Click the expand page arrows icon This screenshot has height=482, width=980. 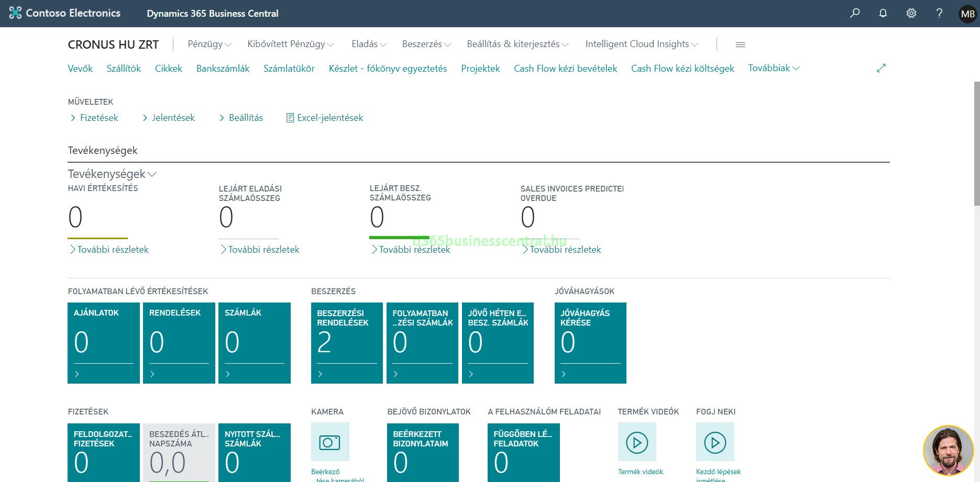pos(881,68)
